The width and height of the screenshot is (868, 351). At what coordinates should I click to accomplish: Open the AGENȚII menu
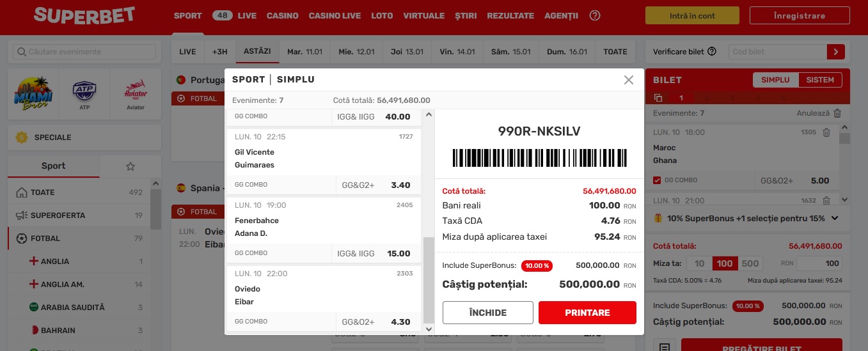pyautogui.click(x=561, y=15)
